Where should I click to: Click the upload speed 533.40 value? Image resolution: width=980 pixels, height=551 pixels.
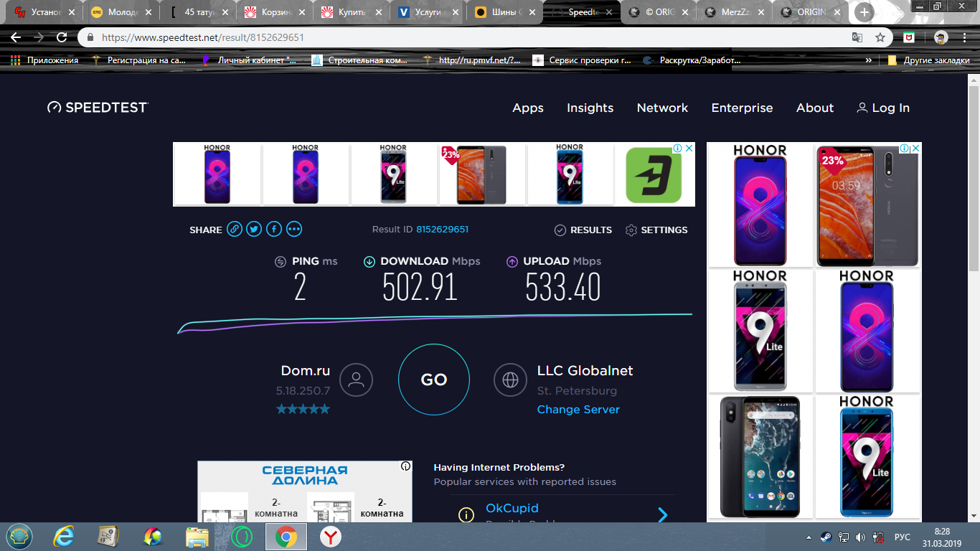click(563, 288)
